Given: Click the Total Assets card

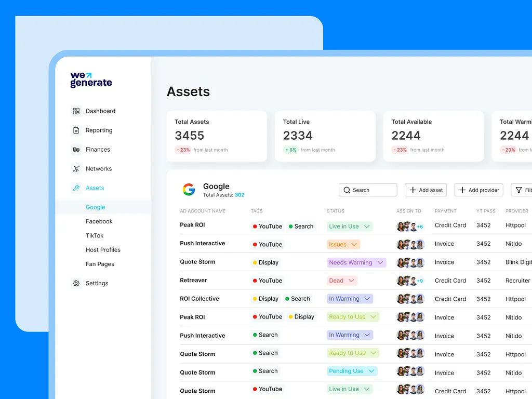Looking at the screenshot, I should tap(217, 136).
